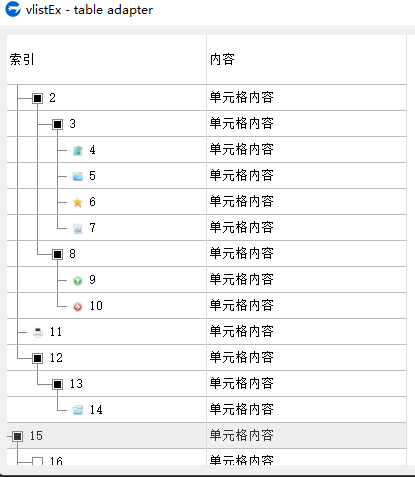Toggle the checkbox for node 2
The height and width of the screenshot is (477, 415).
(38, 98)
